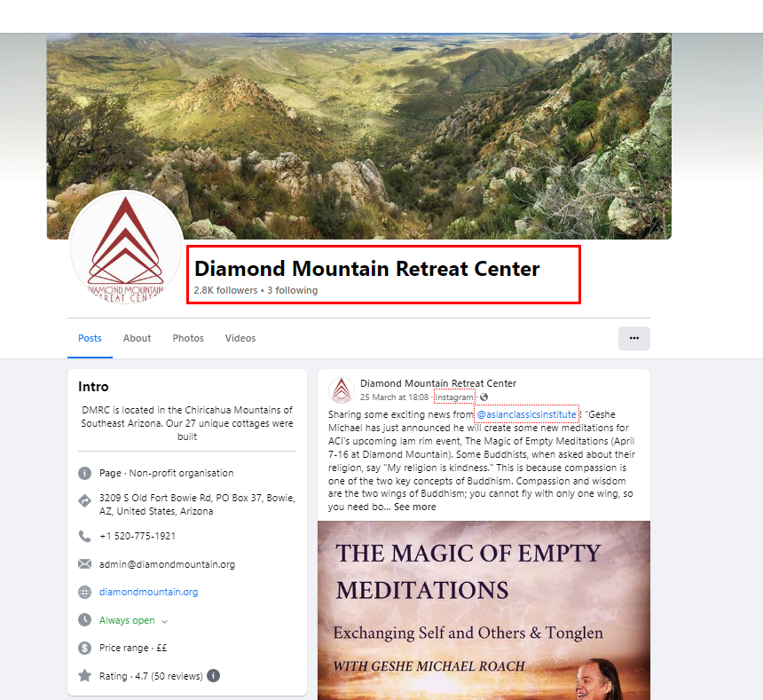
Task: Click the clock icon beside Always open
Action: click(x=84, y=620)
